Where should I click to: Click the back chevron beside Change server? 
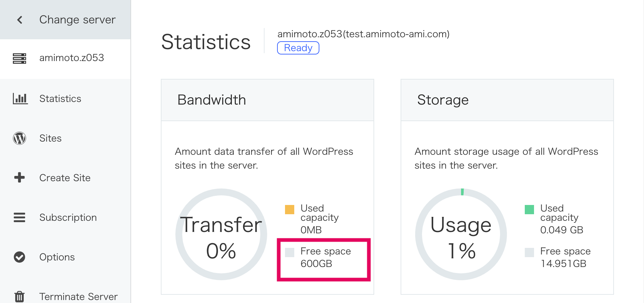[x=20, y=20]
